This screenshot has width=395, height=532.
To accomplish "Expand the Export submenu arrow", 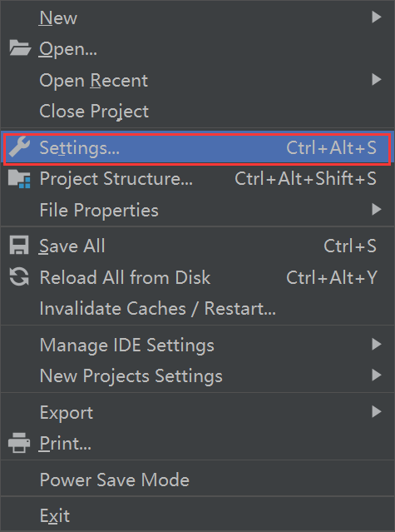I will point(377,411).
